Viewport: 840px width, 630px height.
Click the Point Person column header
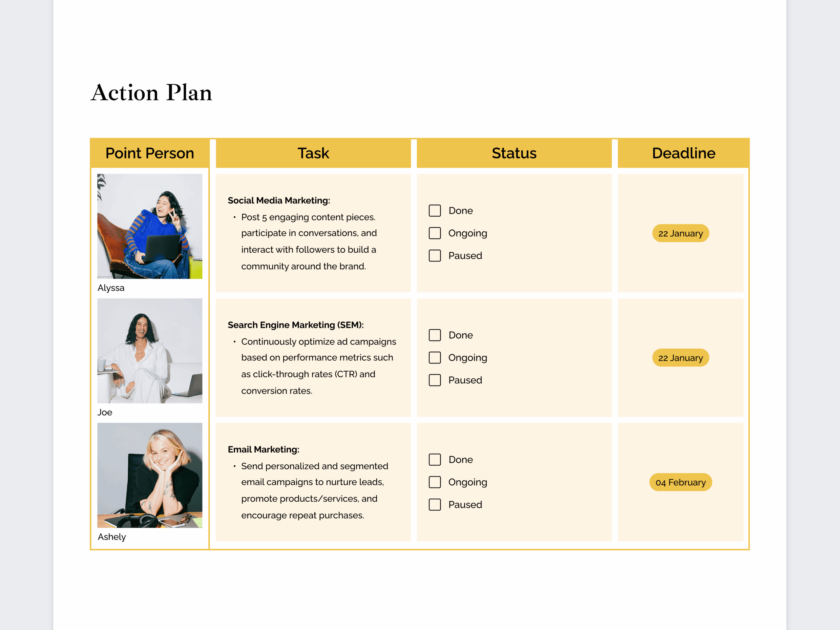(x=150, y=153)
